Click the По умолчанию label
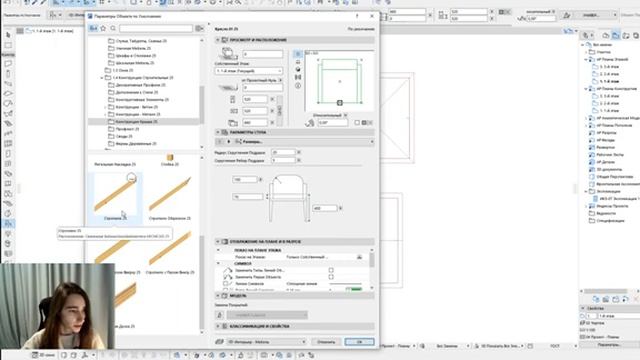Image resolution: width=640 pixels, height=360 pixels. coord(361,29)
